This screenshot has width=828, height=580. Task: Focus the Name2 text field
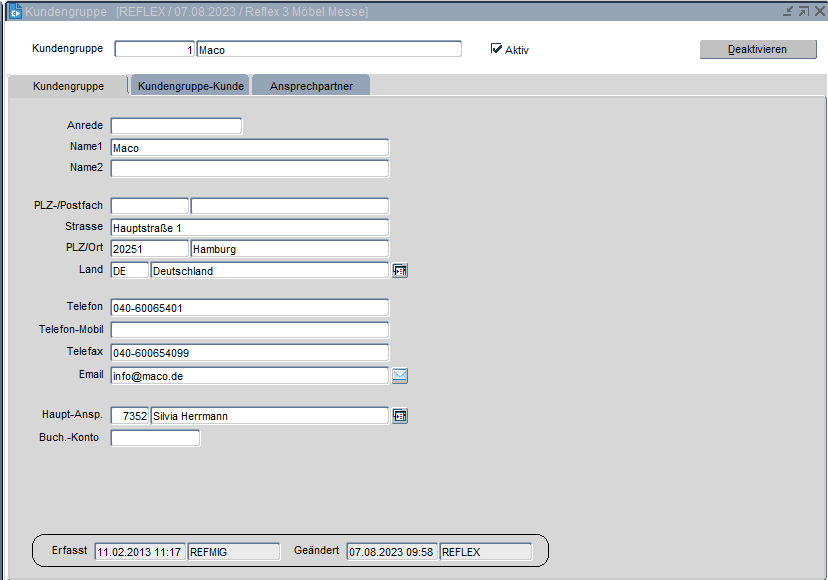(249, 168)
